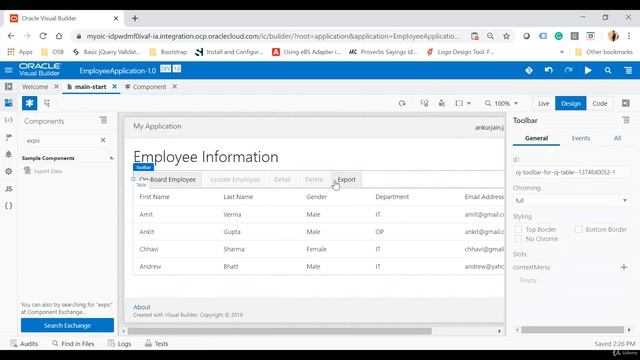Open the Git diamond icon in header
640x360 pixels.
[x=529, y=70]
